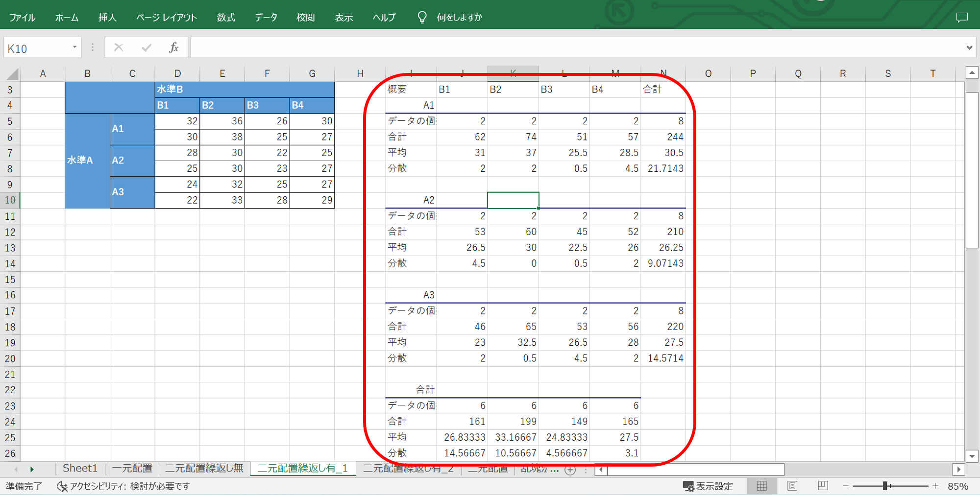
Task: Click the cancel X formula bar icon
Action: pyautogui.click(x=119, y=47)
